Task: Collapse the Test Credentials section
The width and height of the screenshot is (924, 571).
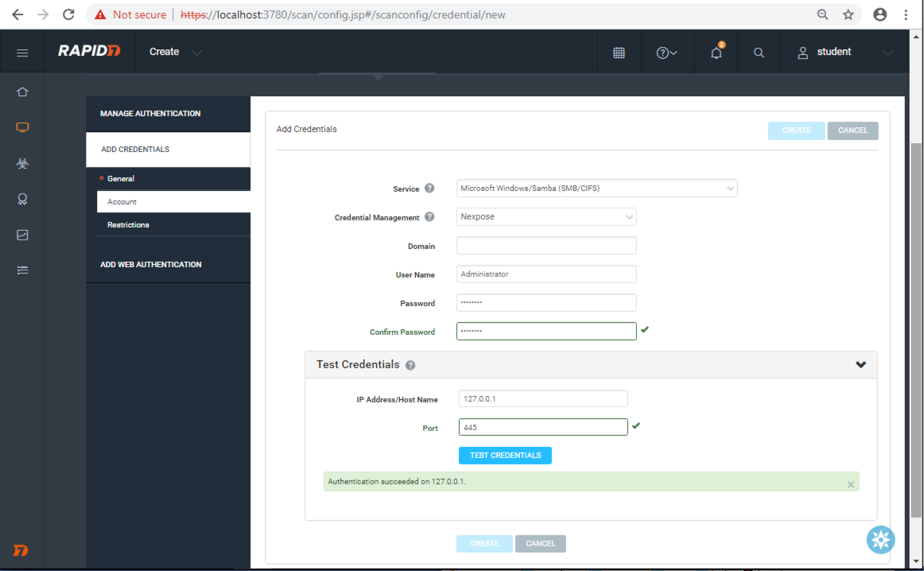Action: point(860,365)
